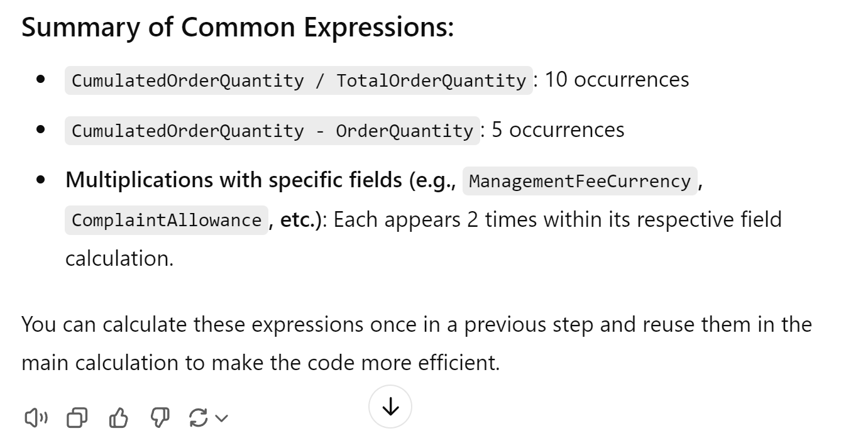The width and height of the screenshot is (868, 448).
Task: Click the "Each appears 2 times" sentence
Action: coord(558,220)
